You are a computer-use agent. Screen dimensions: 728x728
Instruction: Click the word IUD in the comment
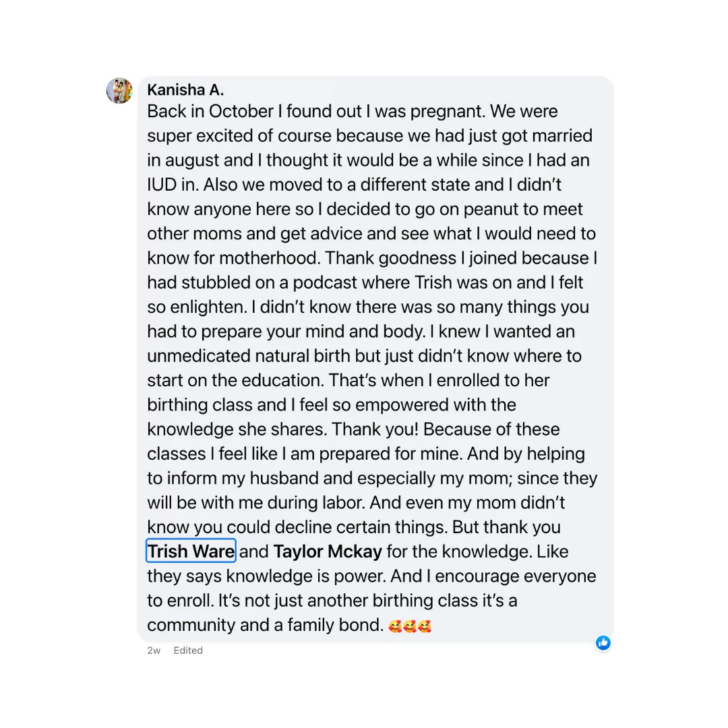tap(162, 185)
